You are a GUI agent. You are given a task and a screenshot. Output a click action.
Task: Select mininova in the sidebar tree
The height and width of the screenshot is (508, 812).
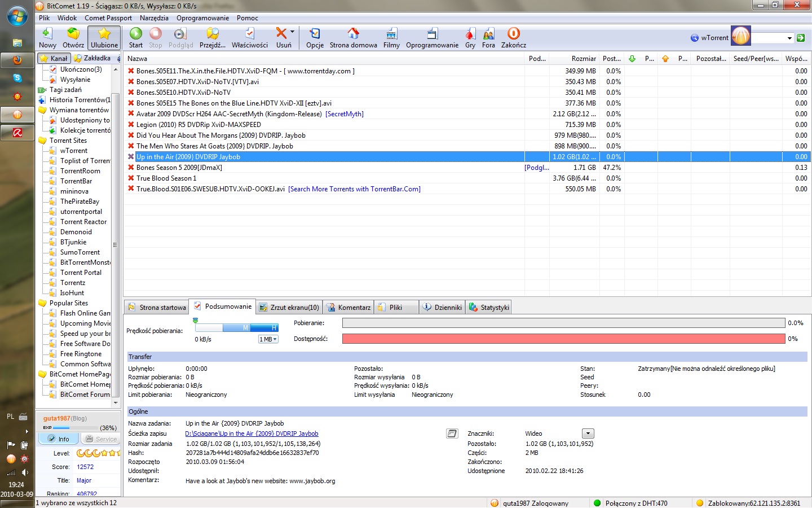point(74,191)
